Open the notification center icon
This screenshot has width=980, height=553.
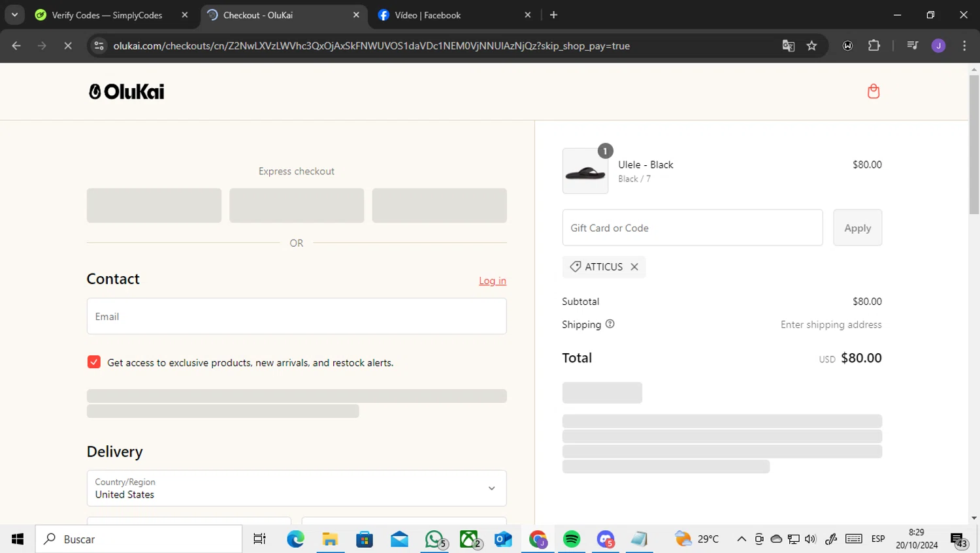958,540
